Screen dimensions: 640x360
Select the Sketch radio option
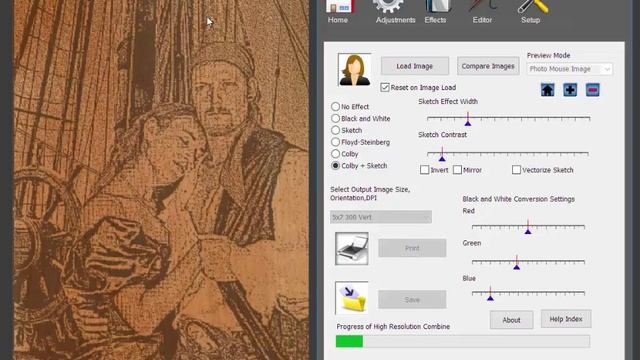click(336, 130)
